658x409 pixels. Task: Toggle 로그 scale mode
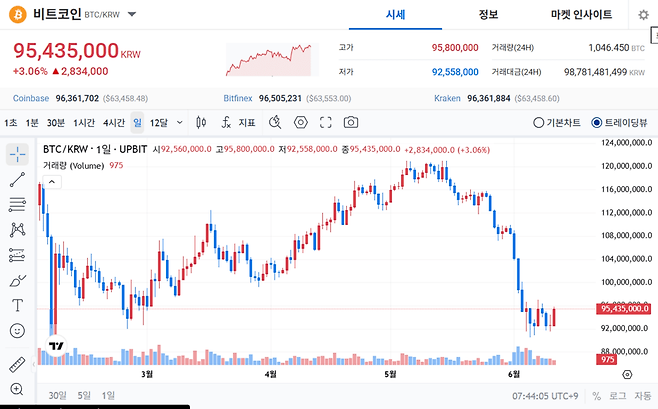[617, 396]
